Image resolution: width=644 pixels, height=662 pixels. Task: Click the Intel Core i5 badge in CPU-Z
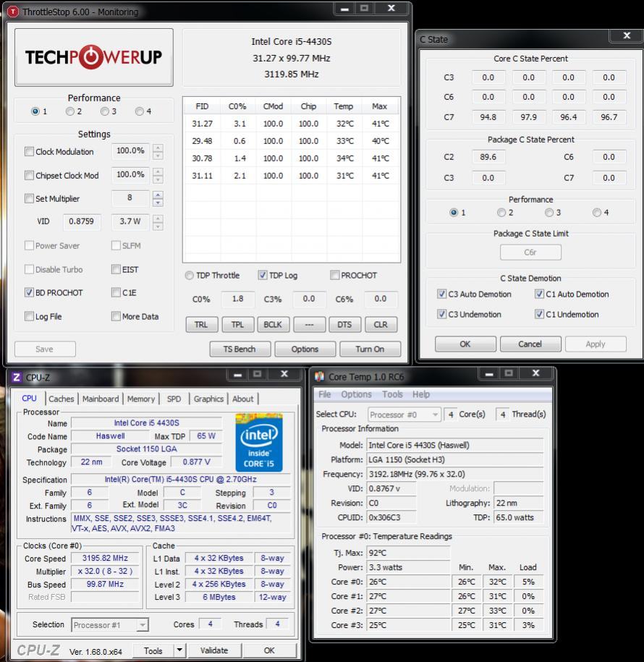point(259,443)
